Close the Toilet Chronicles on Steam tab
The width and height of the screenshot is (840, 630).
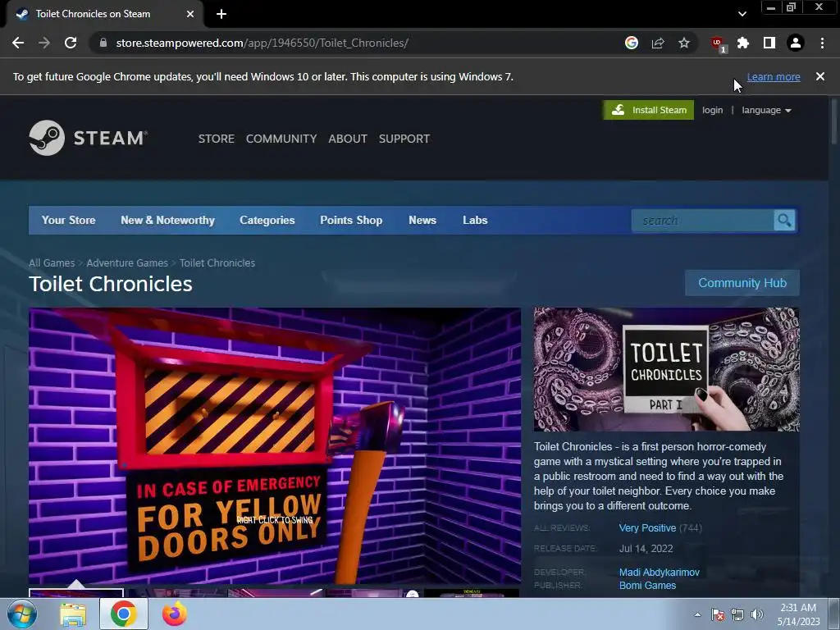click(190, 14)
